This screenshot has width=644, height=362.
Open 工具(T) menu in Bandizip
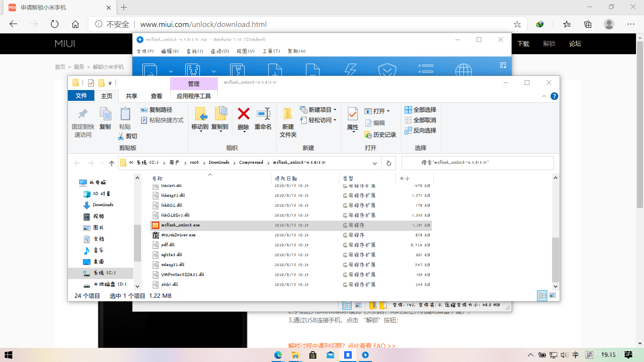coord(271,51)
